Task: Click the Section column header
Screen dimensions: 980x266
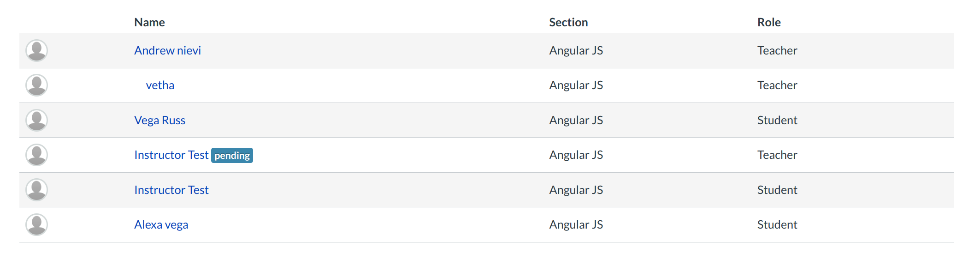Action: [x=568, y=22]
